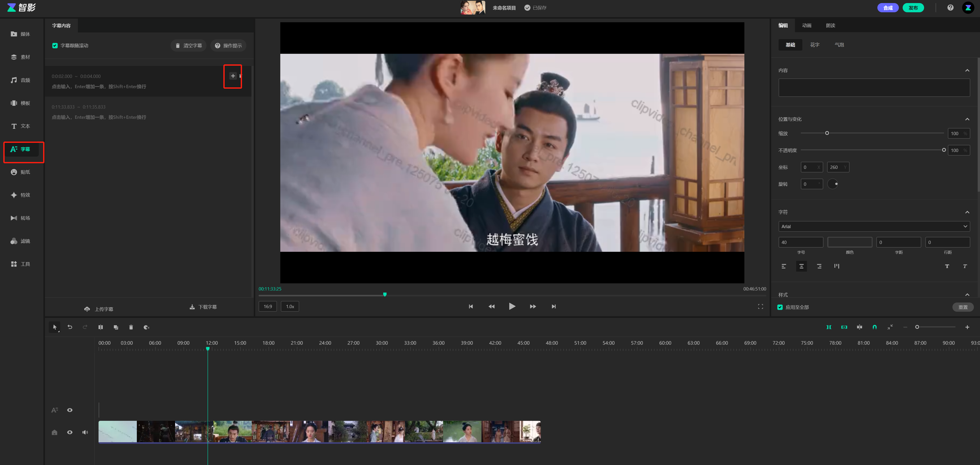The height and width of the screenshot is (465, 980).
Task: Collapse the 位置与变化 section
Action: tap(967, 119)
